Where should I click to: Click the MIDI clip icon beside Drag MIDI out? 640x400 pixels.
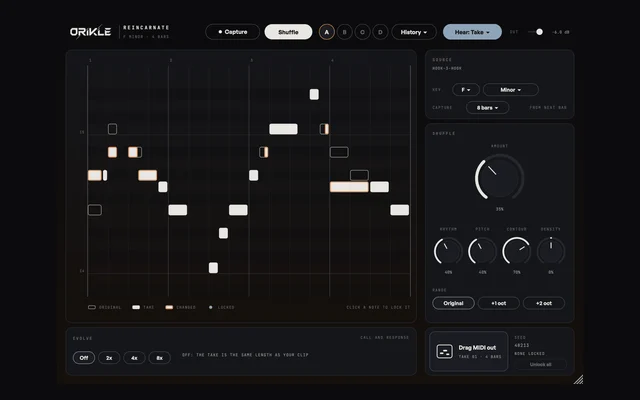[444, 351]
